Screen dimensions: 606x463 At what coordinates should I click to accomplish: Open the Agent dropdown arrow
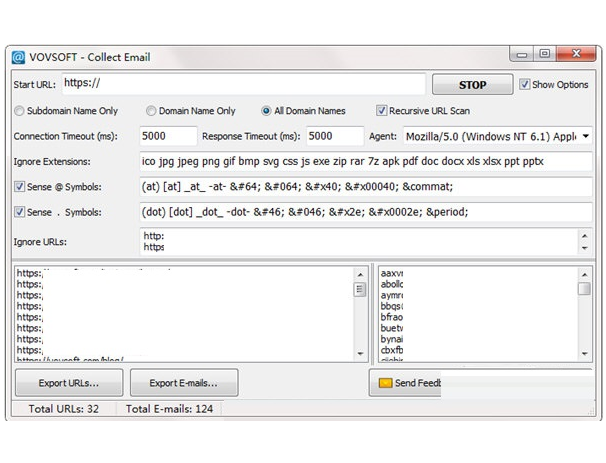click(586, 136)
